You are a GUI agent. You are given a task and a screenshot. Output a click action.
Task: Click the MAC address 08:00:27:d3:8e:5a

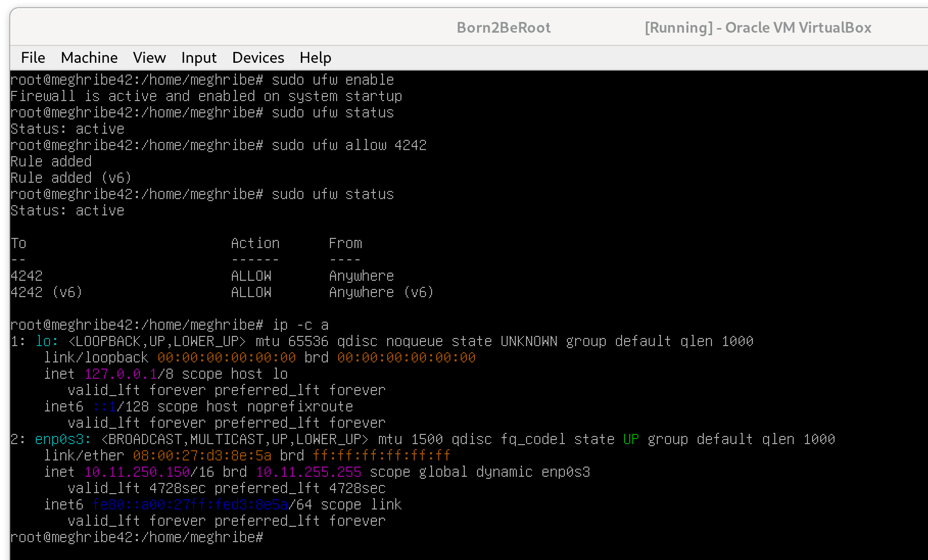[x=202, y=456]
